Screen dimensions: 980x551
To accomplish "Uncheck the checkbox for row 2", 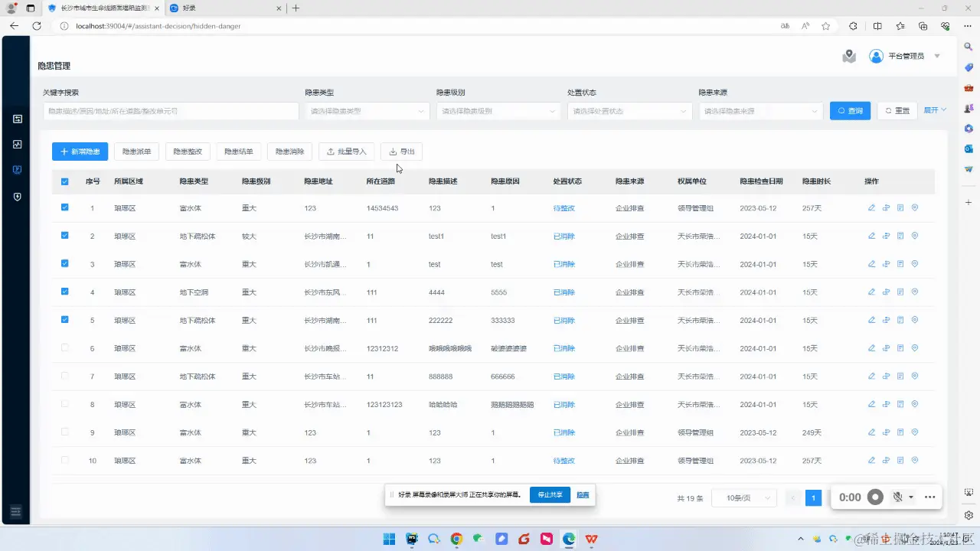I will pos(64,236).
